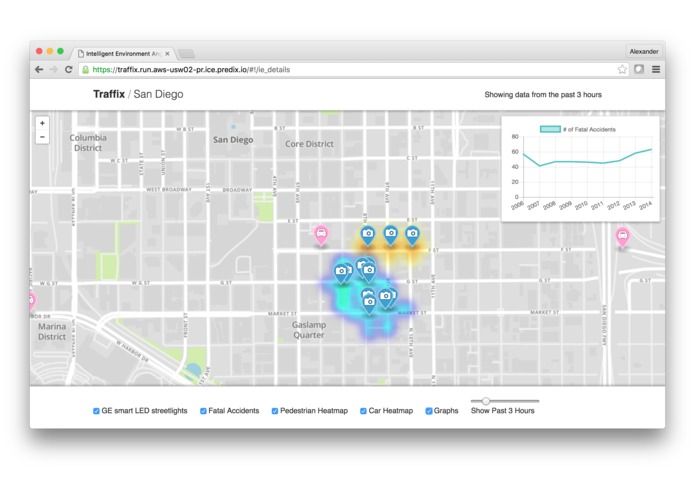This screenshot has width=695, height=494.
Task: Click the rightmost camera marker above F St
Action: tap(413, 235)
